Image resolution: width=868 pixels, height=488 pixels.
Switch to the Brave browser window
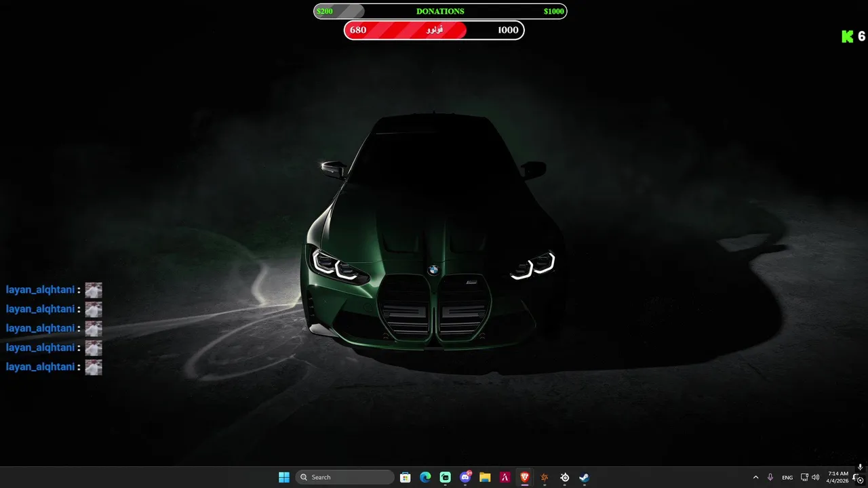tap(524, 477)
